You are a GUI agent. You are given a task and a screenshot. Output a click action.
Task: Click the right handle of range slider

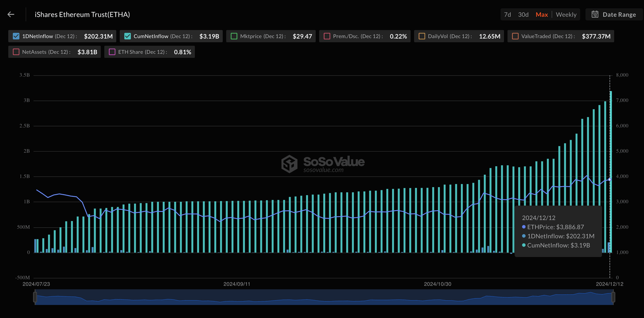(613, 297)
